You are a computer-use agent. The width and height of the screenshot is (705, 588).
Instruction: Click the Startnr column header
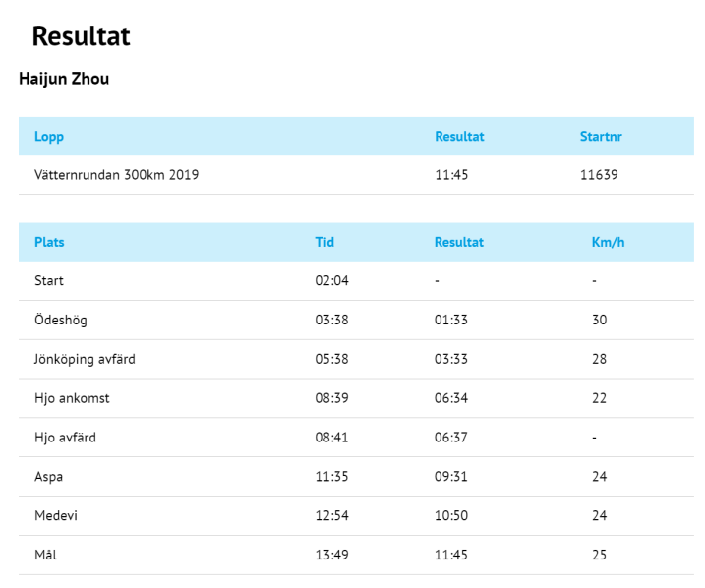click(601, 137)
